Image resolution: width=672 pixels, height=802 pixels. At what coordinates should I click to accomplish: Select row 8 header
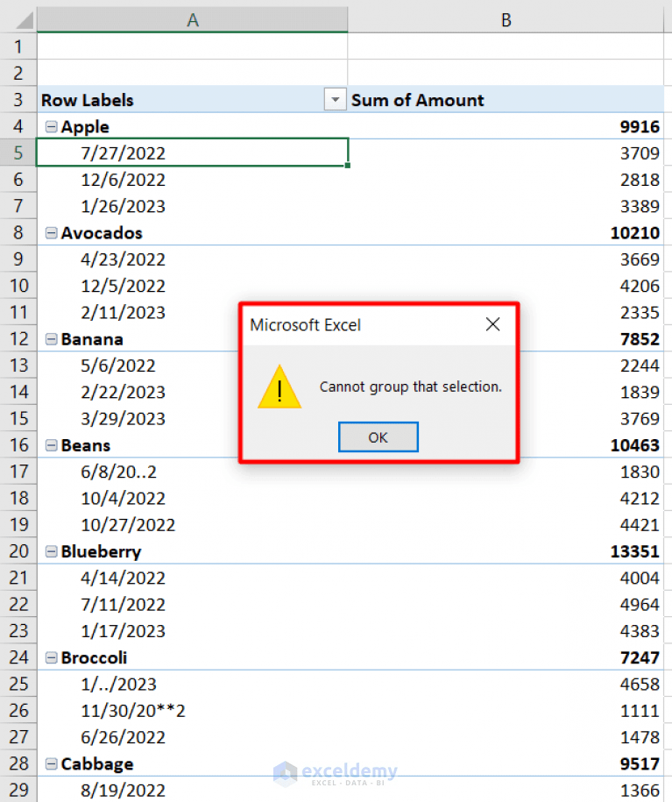tap(18, 233)
